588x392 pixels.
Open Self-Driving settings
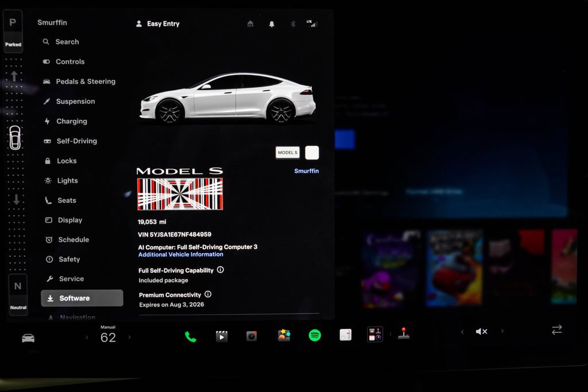click(x=71, y=141)
